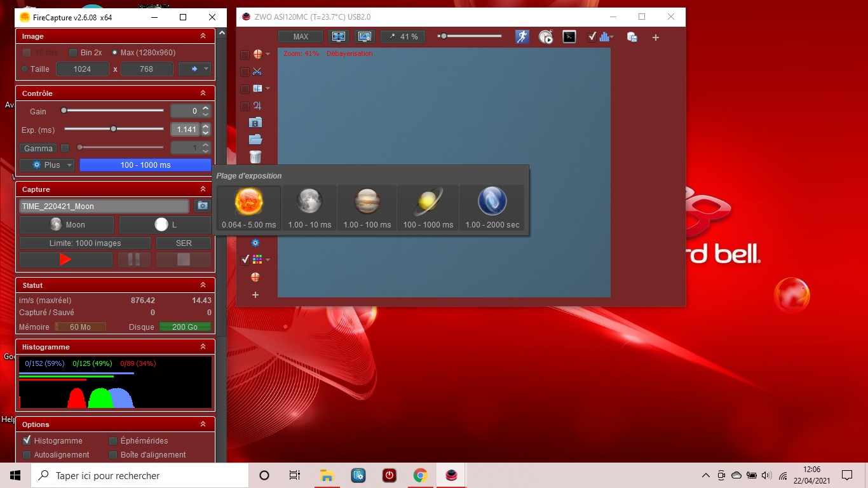The image size is (868, 488).
Task: Toggle the Bin 2x checkbox
Action: pos(73,53)
